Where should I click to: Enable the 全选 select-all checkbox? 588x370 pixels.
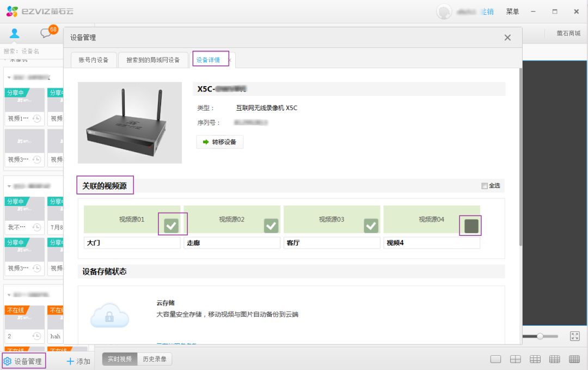coord(485,186)
